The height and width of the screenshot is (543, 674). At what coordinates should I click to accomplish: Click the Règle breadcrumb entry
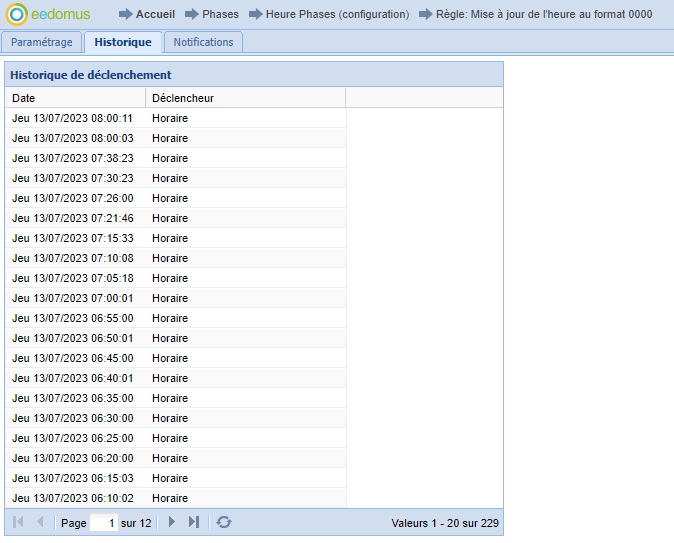[x=544, y=15]
